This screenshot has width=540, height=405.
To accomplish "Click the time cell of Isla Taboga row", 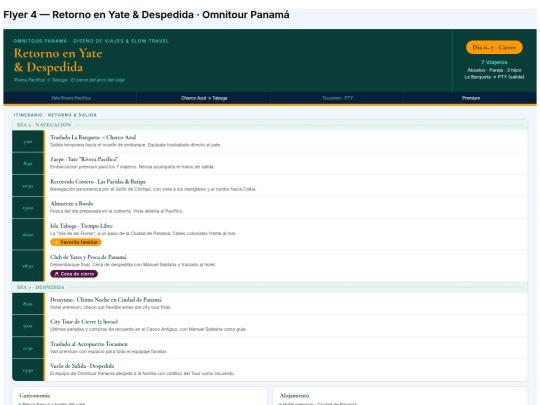I will pos(28,235).
